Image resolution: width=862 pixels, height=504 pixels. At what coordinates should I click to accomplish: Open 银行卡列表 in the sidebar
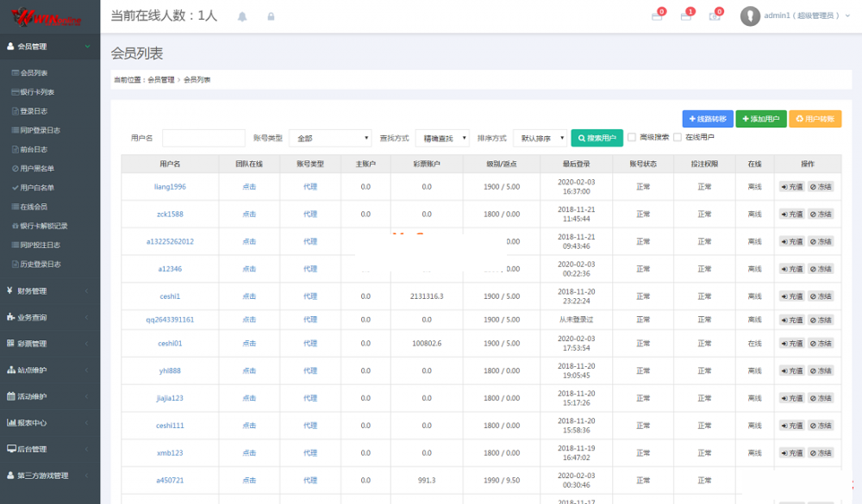[37, 92]
